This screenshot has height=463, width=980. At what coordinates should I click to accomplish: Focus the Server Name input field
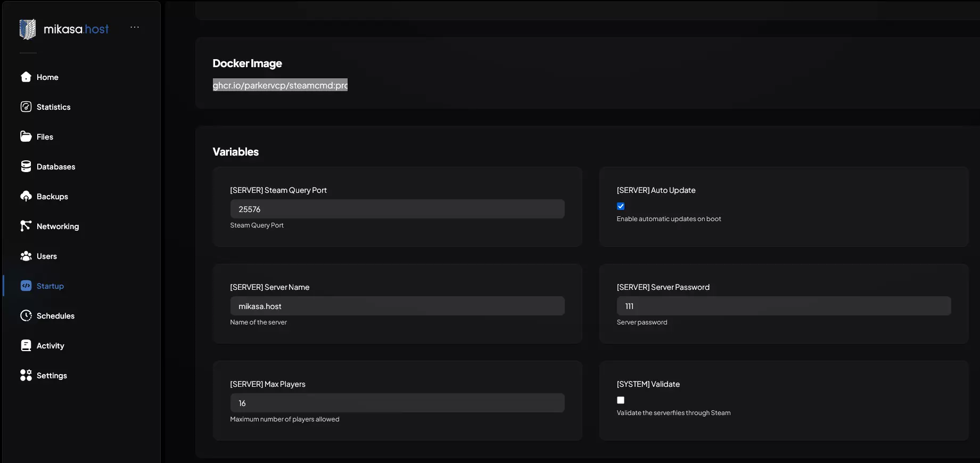(x=397, y=306)
